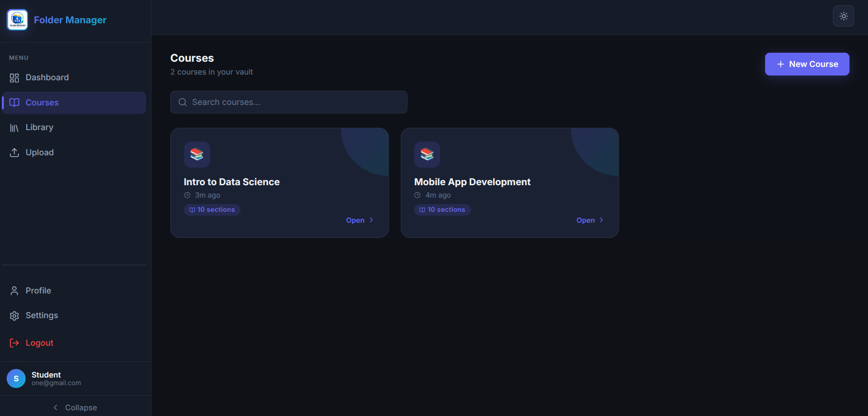The image size is (868, 416).
Task: Click the Folder Manager title text
Action: 70,20
